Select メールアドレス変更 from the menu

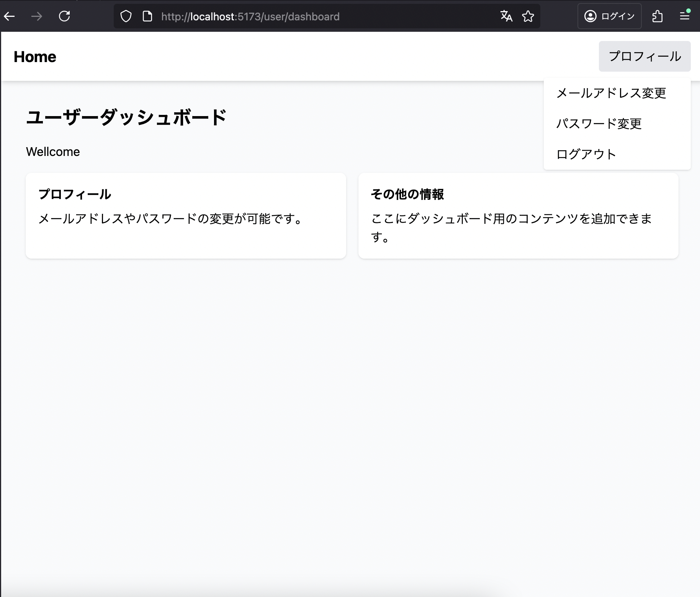pos(611,93)
